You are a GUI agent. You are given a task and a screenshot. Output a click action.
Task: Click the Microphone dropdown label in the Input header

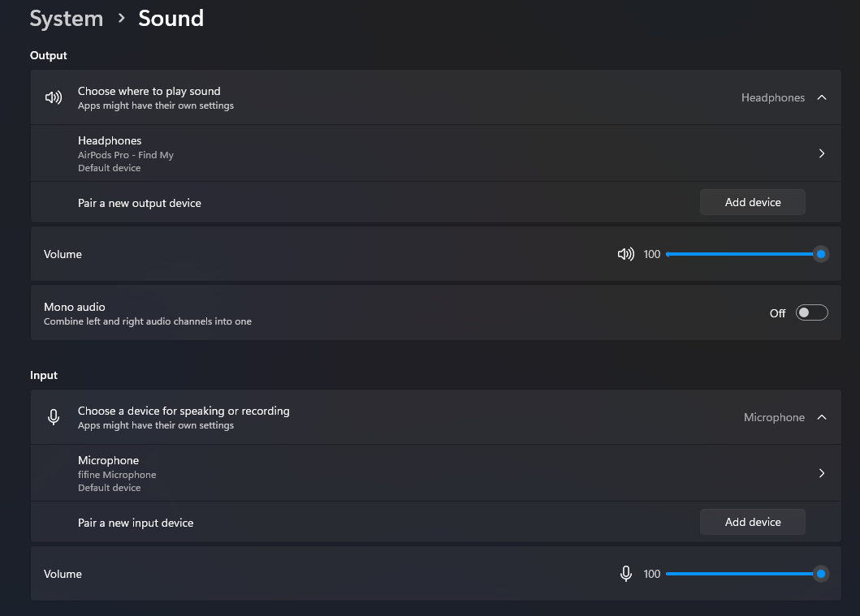point(774,417)
